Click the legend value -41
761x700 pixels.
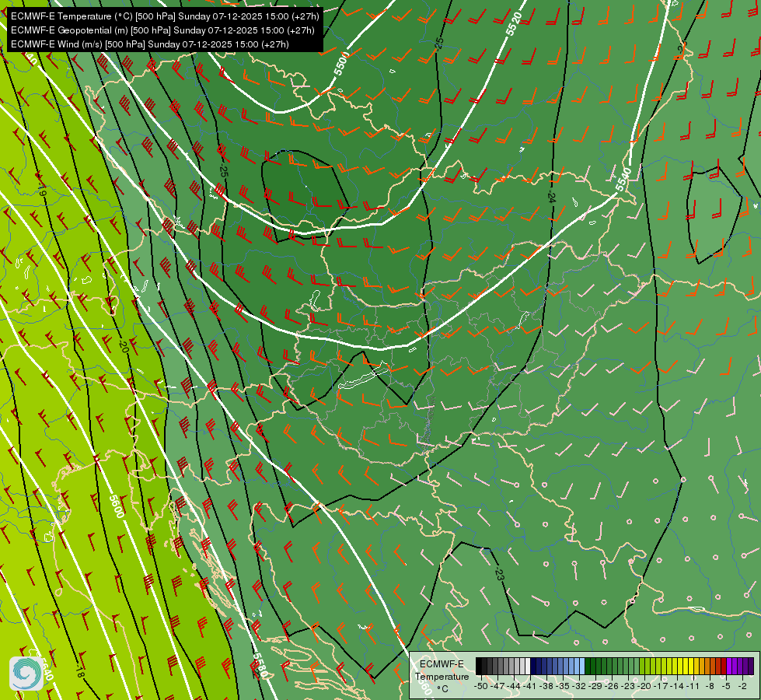pos(530,686)
